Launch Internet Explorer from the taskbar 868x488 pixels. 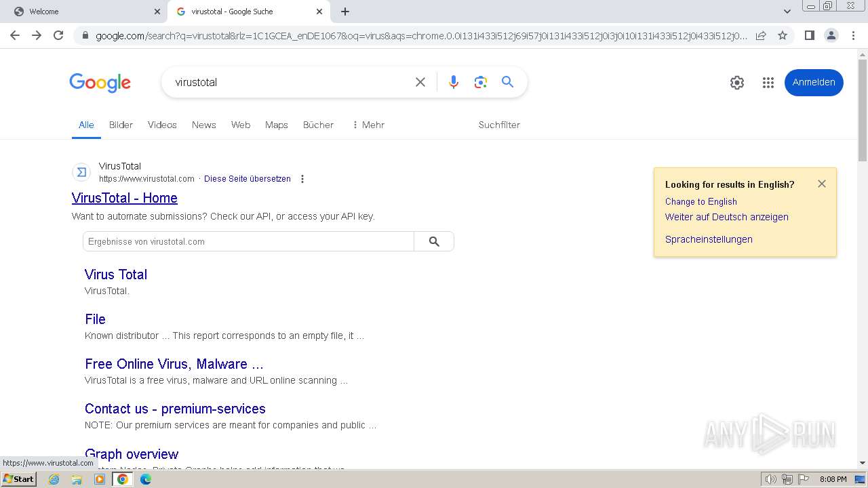(54, 479)
